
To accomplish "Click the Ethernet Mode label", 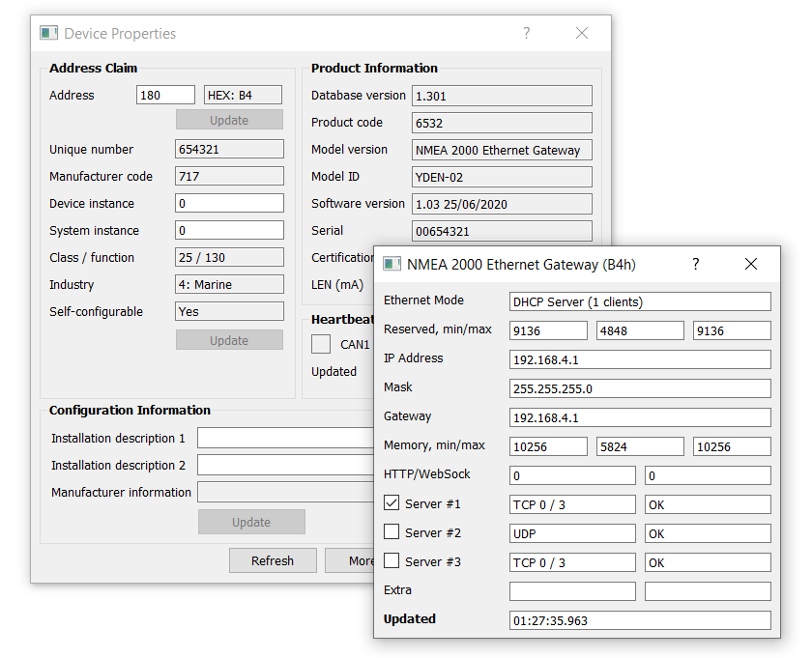I will 423,300.
